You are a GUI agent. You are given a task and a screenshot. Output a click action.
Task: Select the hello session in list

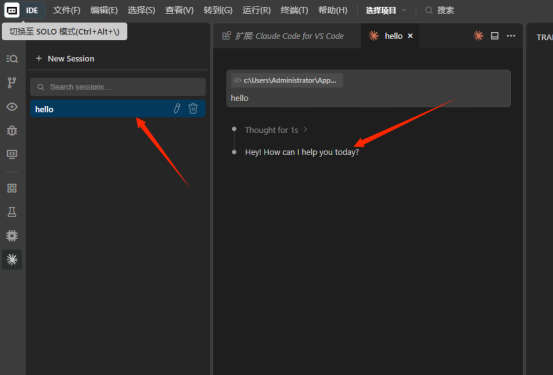coord(118,109)
